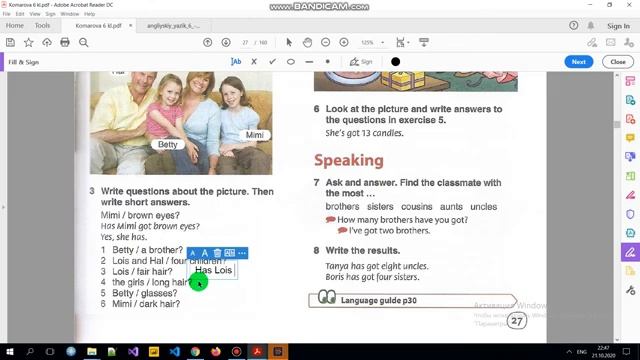Viewport: 640px width, 360px height.
Task: Open the Help menu
Action: click(89, 14)
